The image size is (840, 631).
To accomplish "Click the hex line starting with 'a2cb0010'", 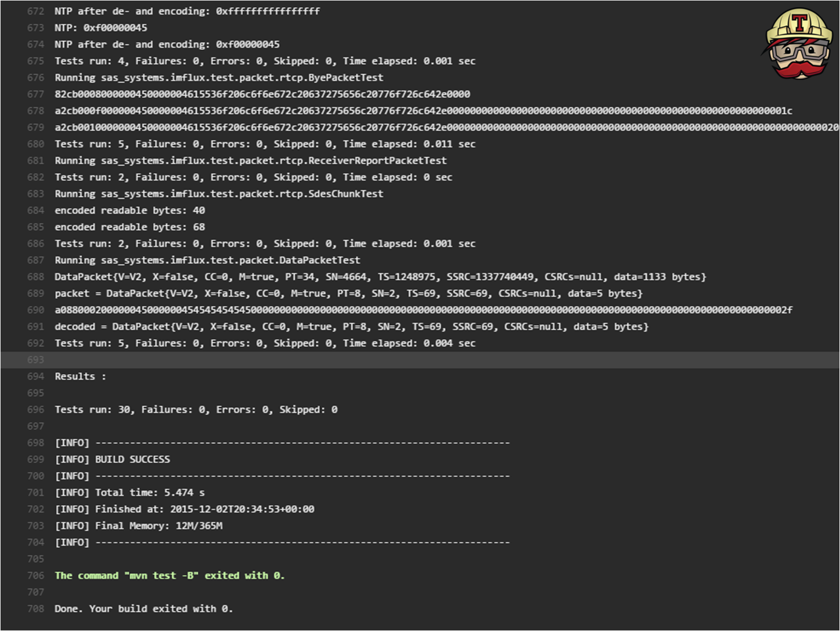I will point(446,127).
